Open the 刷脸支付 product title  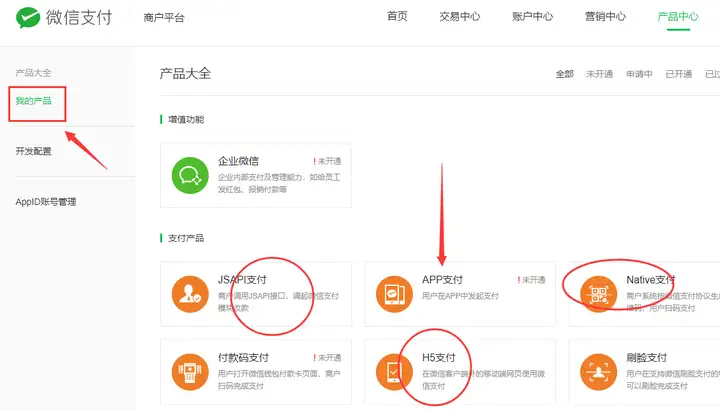(x=646, y=358)
